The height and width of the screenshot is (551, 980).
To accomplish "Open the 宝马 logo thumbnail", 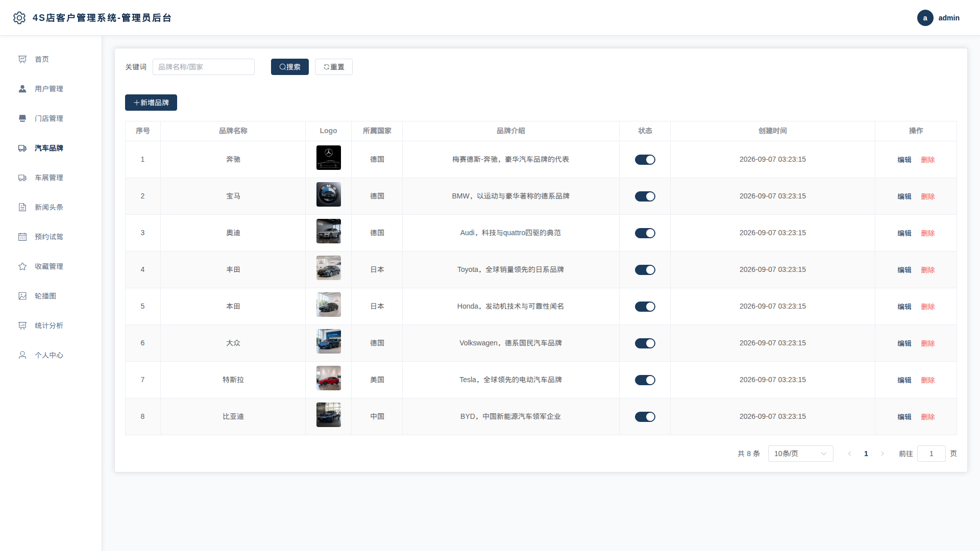I will point(328,194).
